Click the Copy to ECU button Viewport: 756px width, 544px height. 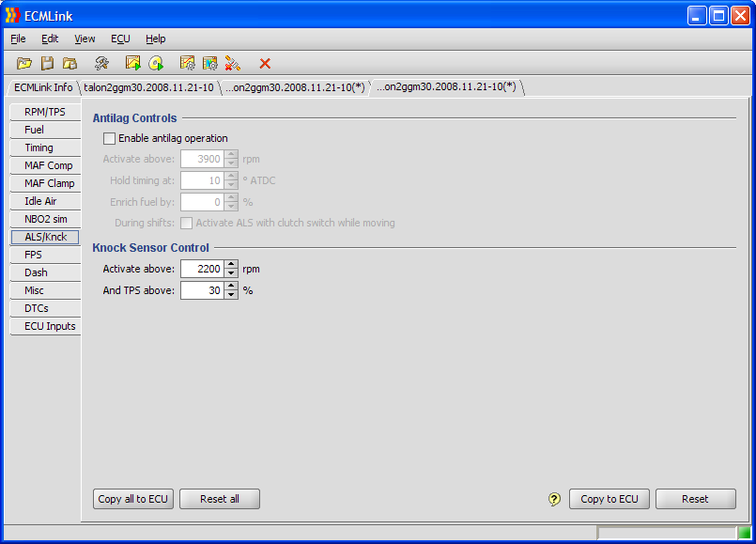coord(609,499)
